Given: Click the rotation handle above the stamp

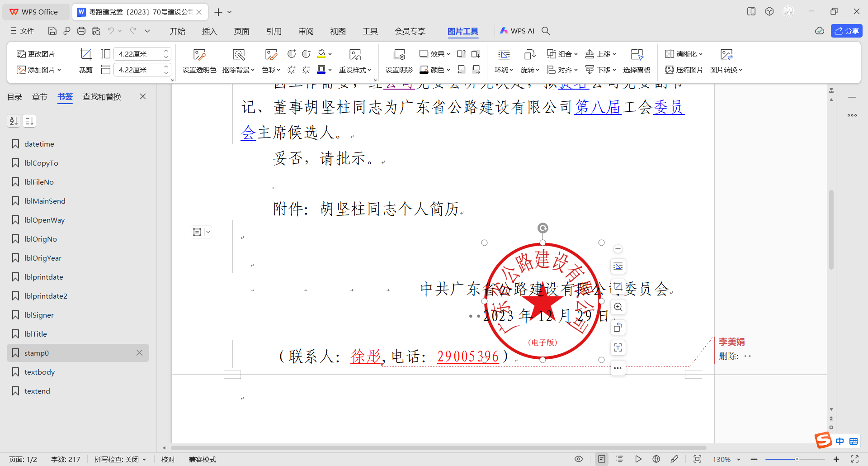Looking at the screenshot, I should (x=542, y=228).
